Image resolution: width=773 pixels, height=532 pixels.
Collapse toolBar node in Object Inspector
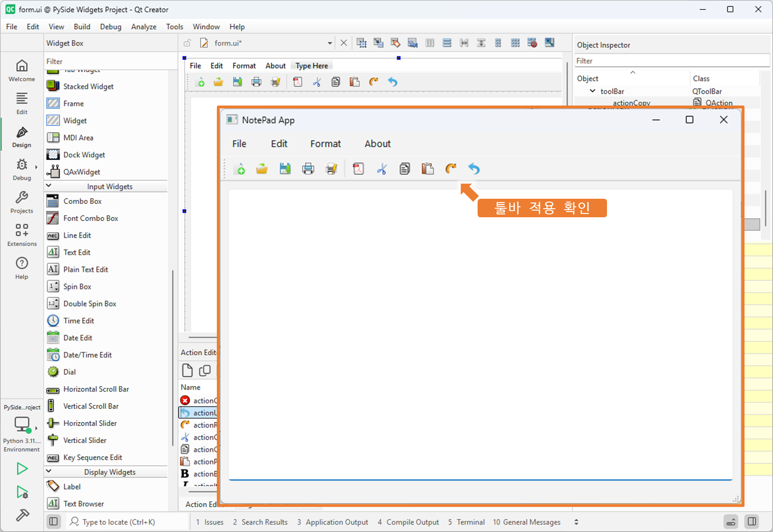592,91
